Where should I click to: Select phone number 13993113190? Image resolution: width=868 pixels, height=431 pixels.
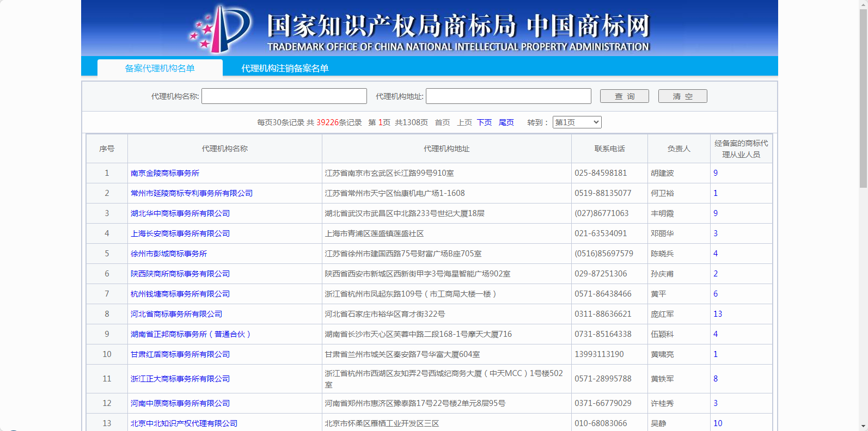(599, 354)
